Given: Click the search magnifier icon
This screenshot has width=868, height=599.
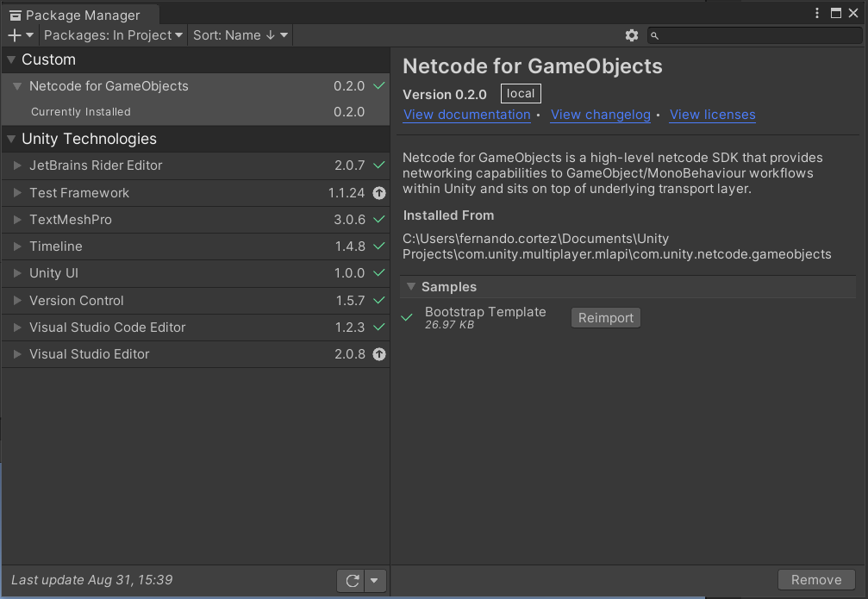Looking at the screenshot, I should pyautogui.click(x=655, y=36).
